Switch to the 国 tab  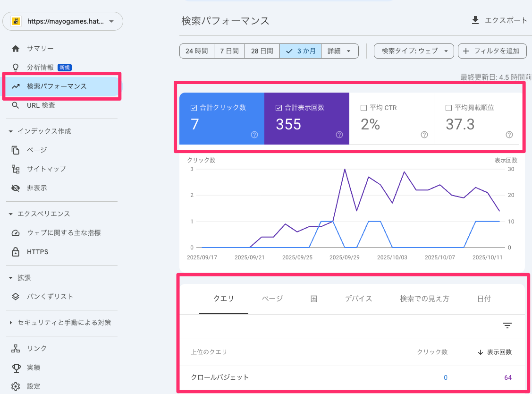314,299
